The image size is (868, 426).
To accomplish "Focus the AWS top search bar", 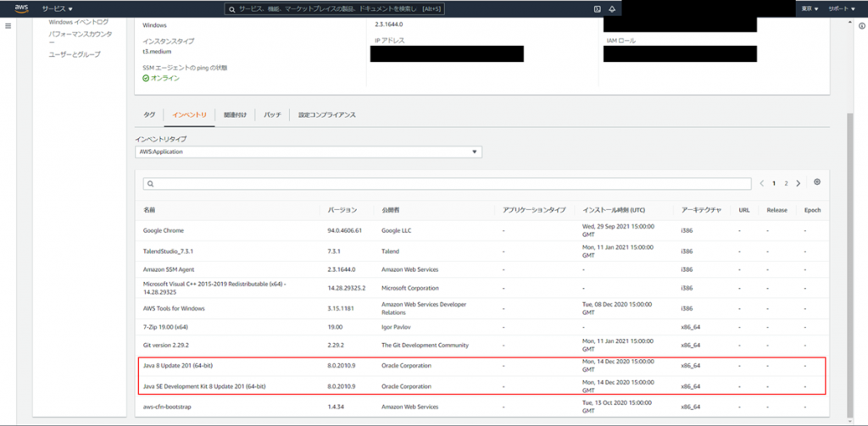I will (334, 9).
